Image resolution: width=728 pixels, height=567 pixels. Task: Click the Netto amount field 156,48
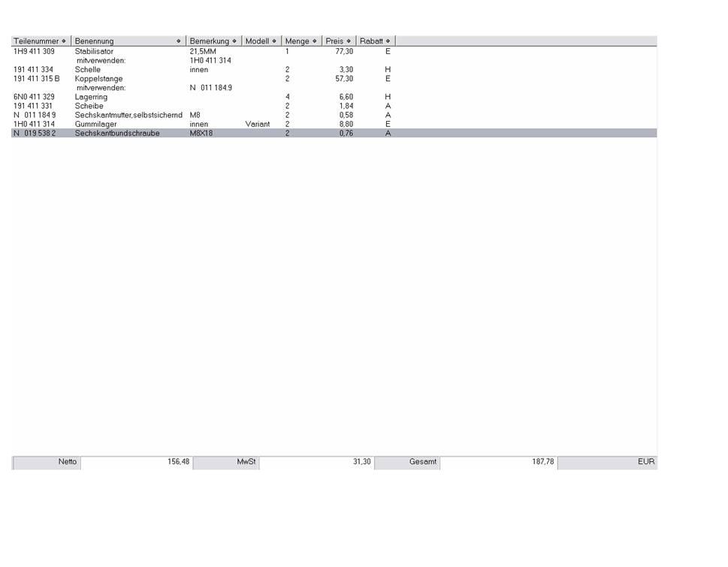(135, 463)
